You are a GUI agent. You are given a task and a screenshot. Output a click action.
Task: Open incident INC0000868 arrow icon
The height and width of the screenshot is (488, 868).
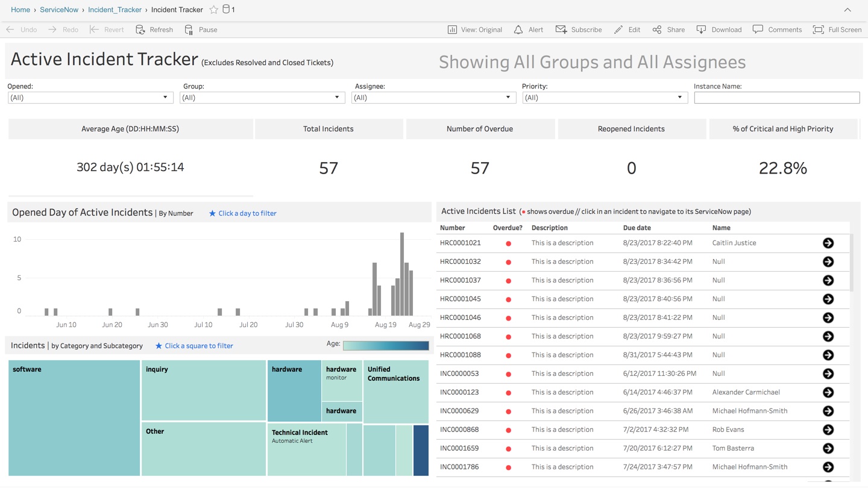828,430
